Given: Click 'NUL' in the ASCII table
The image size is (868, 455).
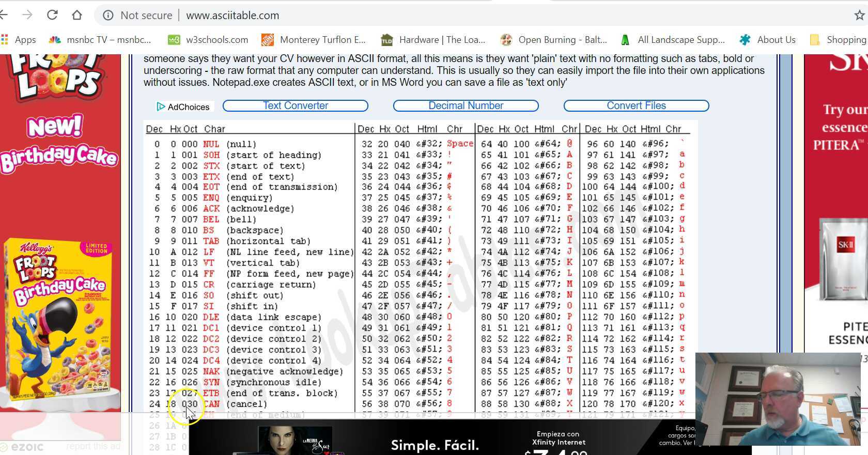Looking at the screenshot, I should pos(211,144).
